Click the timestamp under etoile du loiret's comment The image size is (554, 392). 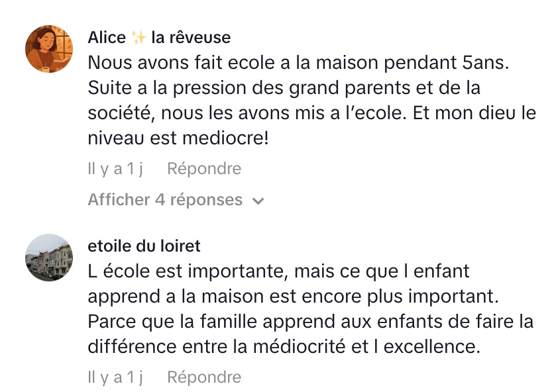[x=115, y=377]
